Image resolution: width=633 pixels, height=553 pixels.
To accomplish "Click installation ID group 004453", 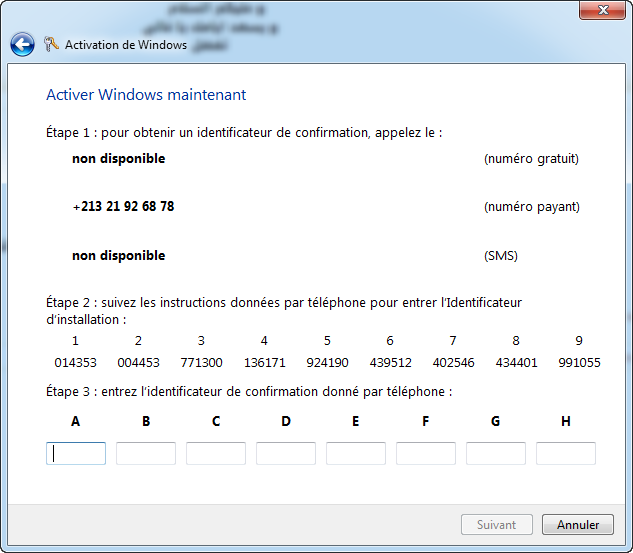I will tap(138, 362).
